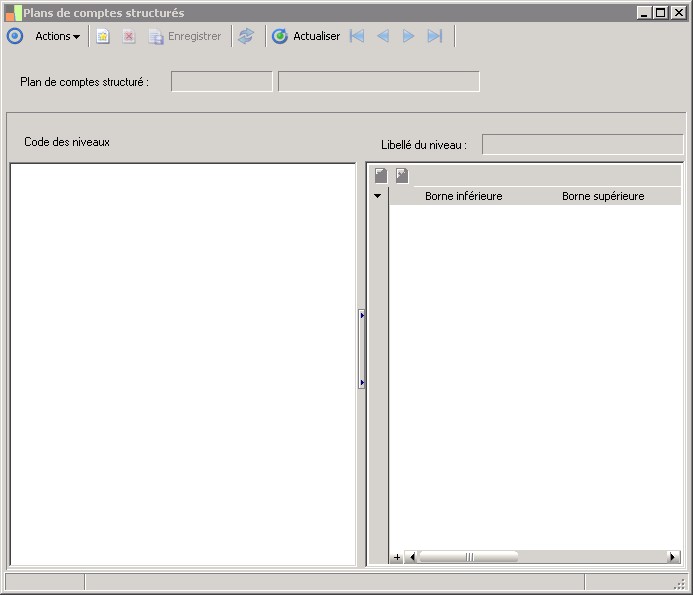Click the first Plan de comptes structuré field
693x595 pixels.
pyautogui.click(x=222, y=82)
